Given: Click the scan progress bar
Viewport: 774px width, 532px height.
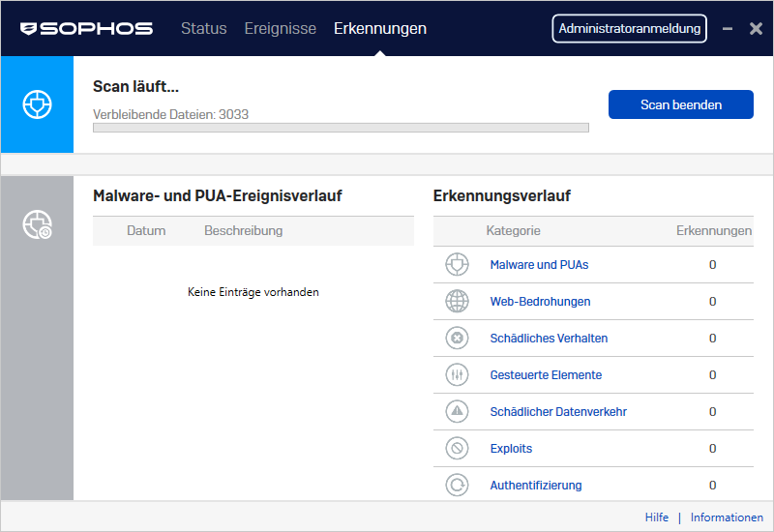Looking at the screenshot, I should (x=341, y=128).
